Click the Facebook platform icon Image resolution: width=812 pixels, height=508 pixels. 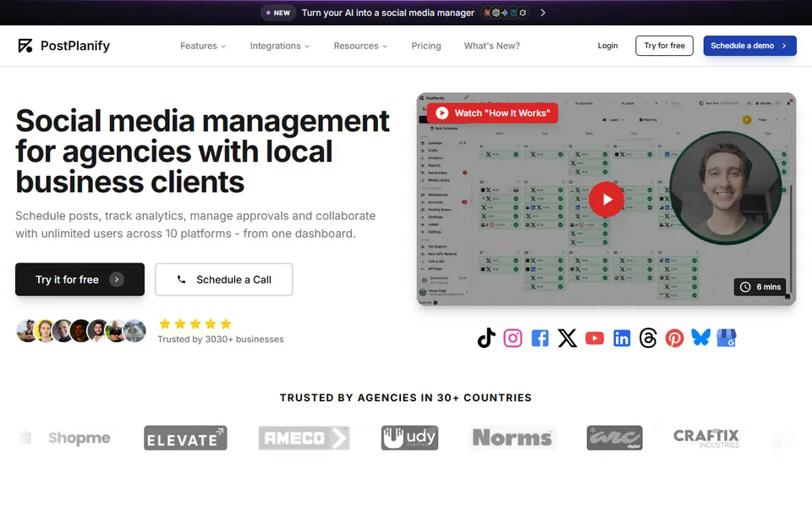tap(540, 338)
